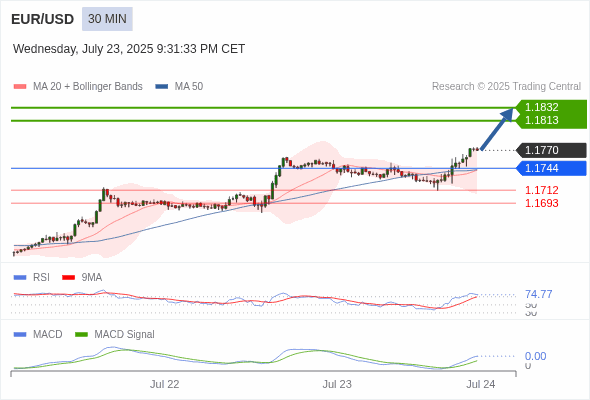
Task: Click the MA 50 blue legend swatch
Action: (x=162, y=87)
